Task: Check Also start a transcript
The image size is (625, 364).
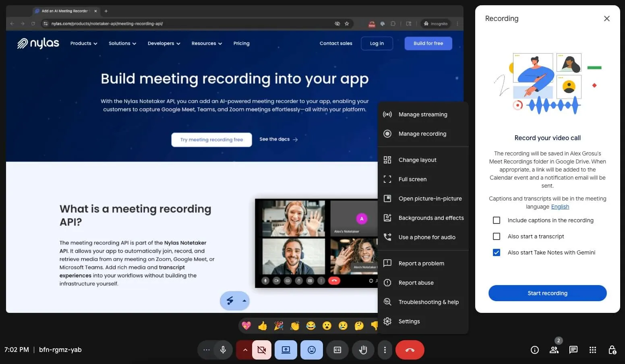Action: coord(497,236)
